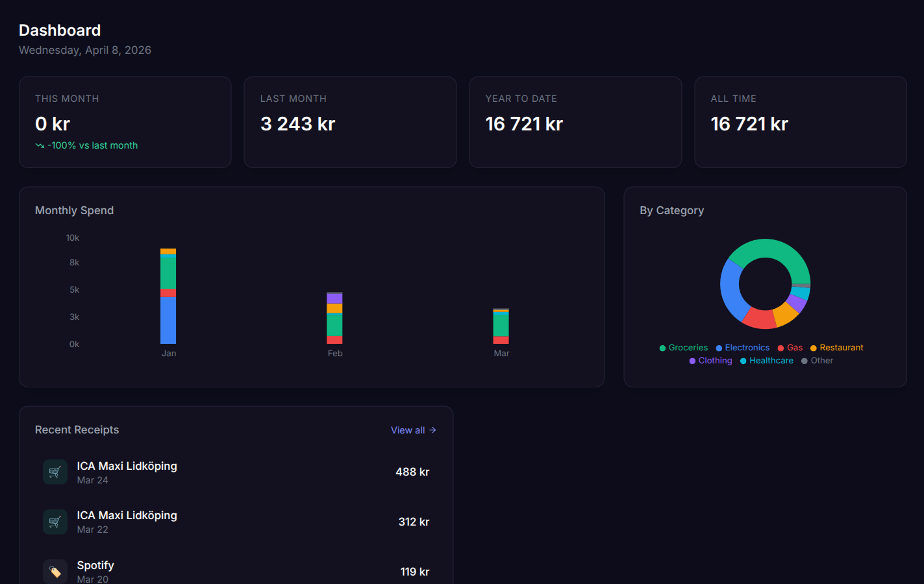Toggle the Healthcare legend item
Screen dimensions: 924x584
(767, 360)
